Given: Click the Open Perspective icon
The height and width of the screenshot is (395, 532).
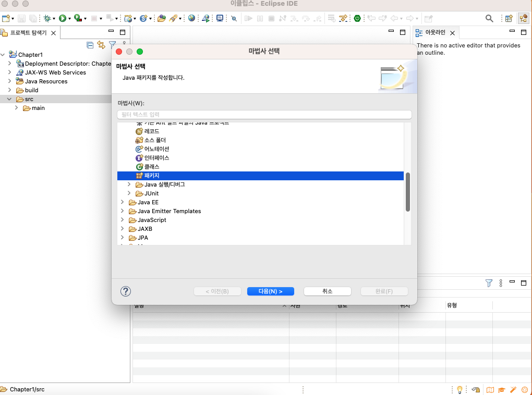Looking at the screenshot, I should (509, 18).
